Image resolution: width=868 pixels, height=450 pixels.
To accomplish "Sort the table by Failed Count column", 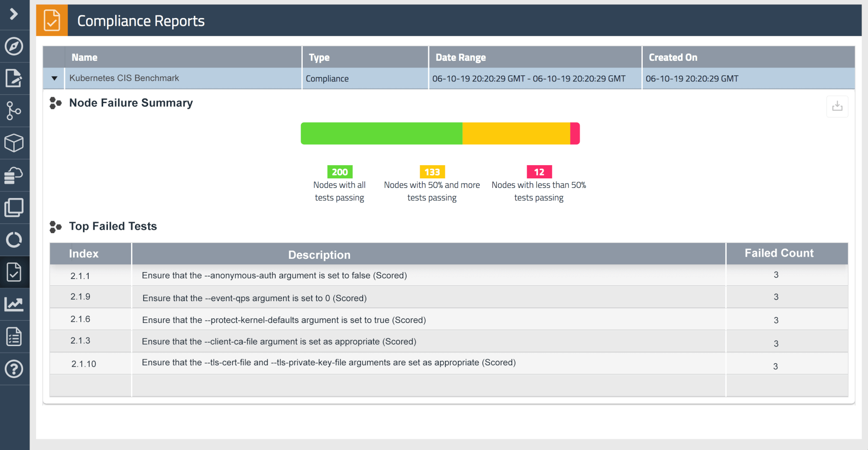I will (x=778, y=253).
